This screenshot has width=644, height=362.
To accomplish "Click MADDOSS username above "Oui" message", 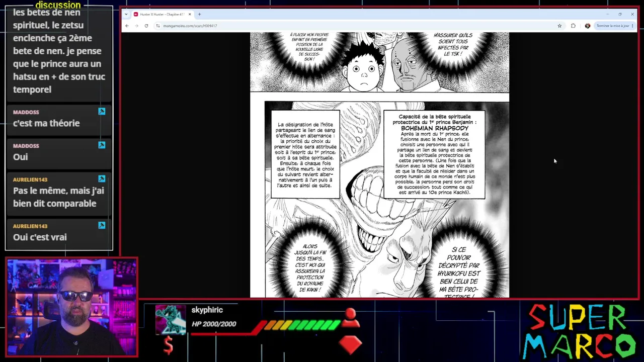I will coord(26,146).
